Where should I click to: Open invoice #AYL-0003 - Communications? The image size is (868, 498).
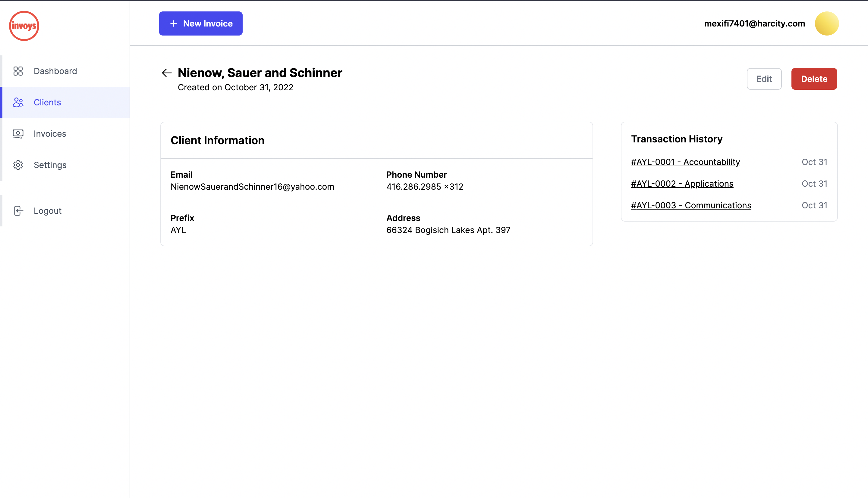[x=691, y=205]
